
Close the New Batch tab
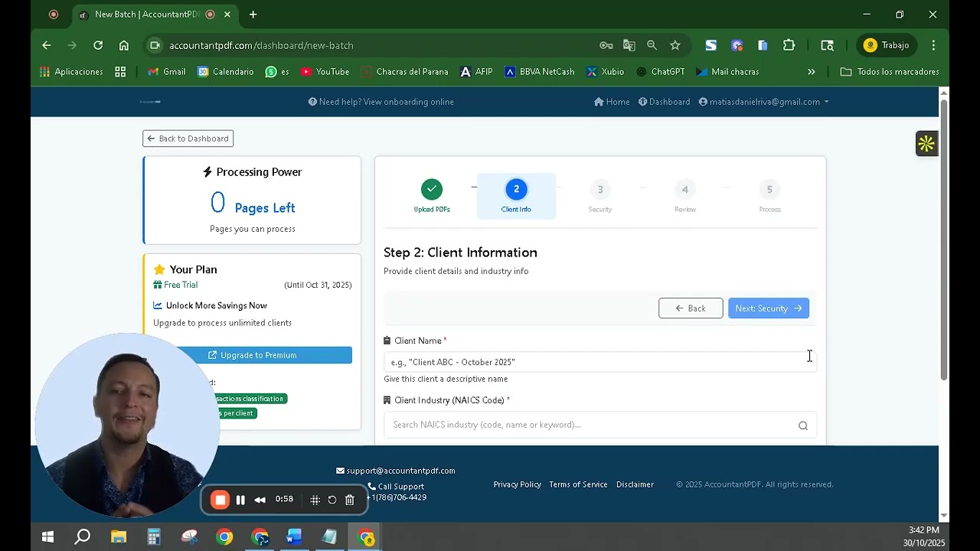click(228, 15)
